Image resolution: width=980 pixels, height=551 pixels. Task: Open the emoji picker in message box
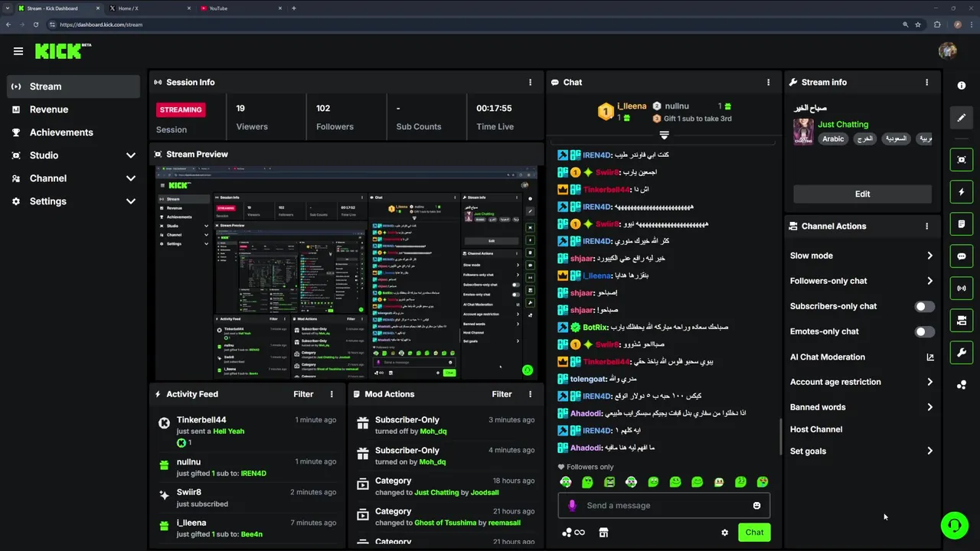click(756, 505)
